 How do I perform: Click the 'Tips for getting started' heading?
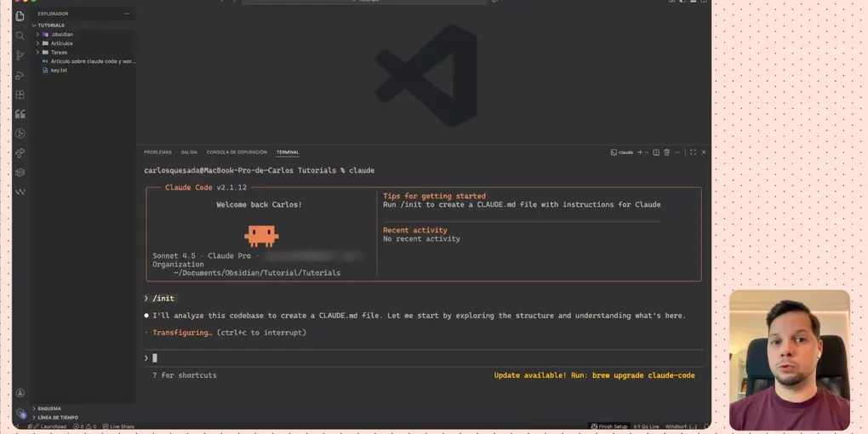click(x=434, y=196)
